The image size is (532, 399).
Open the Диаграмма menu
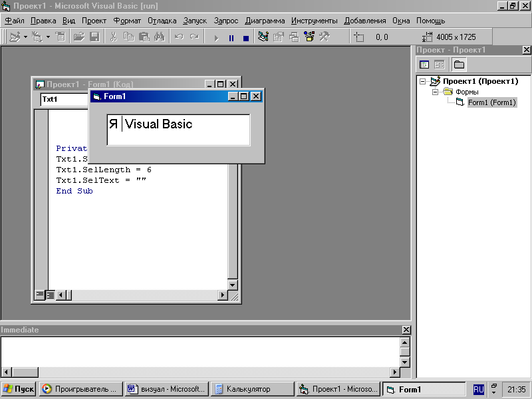point(265,21)
